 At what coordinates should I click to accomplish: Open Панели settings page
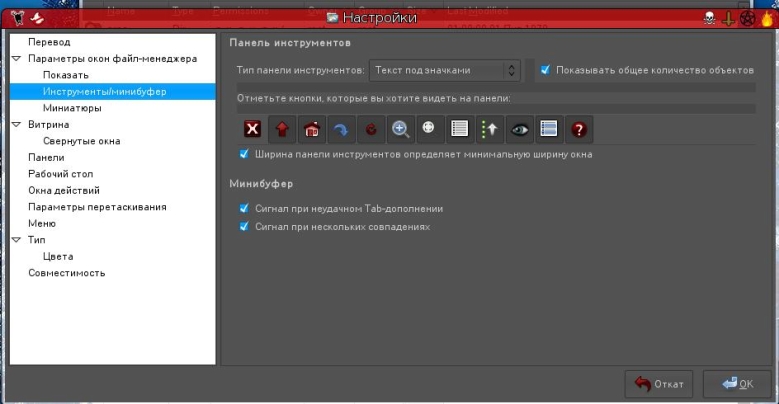(46, 158)
